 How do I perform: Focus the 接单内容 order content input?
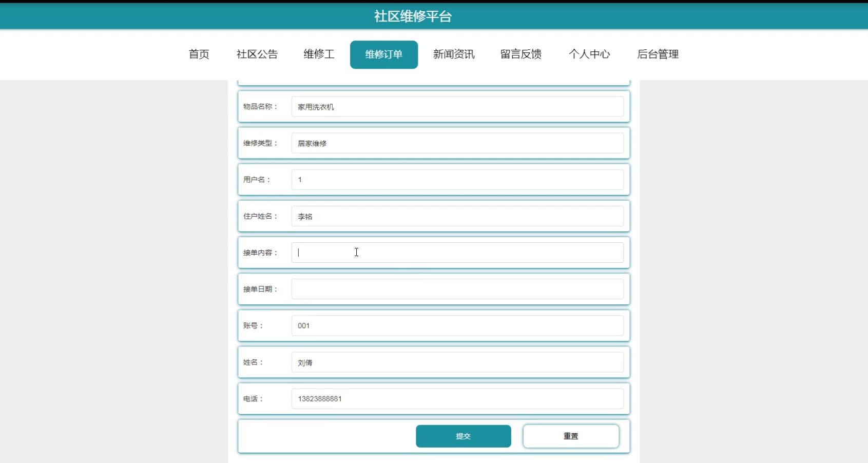(457, 253)
